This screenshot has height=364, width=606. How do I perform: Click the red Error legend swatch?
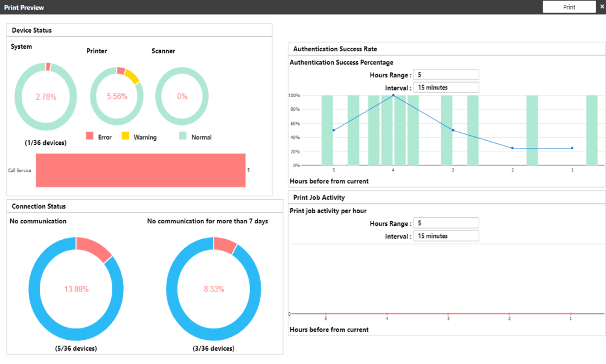[x=90, y=136]
